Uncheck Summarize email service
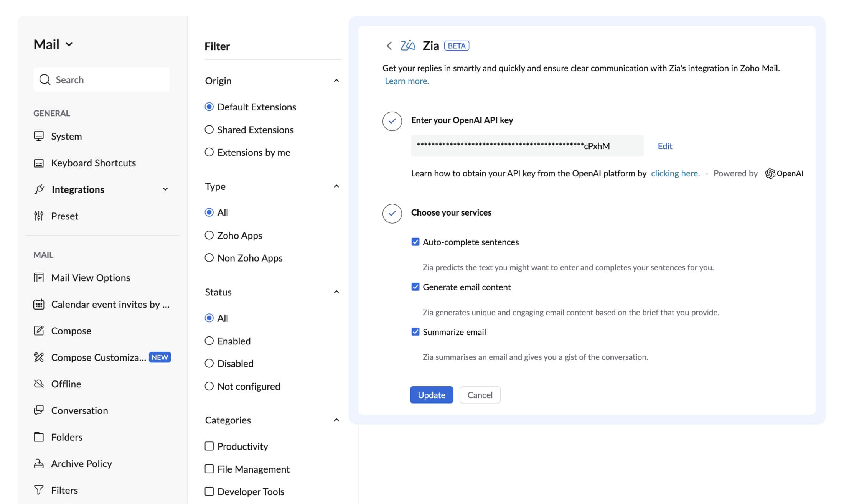 [x=415, y=332]
